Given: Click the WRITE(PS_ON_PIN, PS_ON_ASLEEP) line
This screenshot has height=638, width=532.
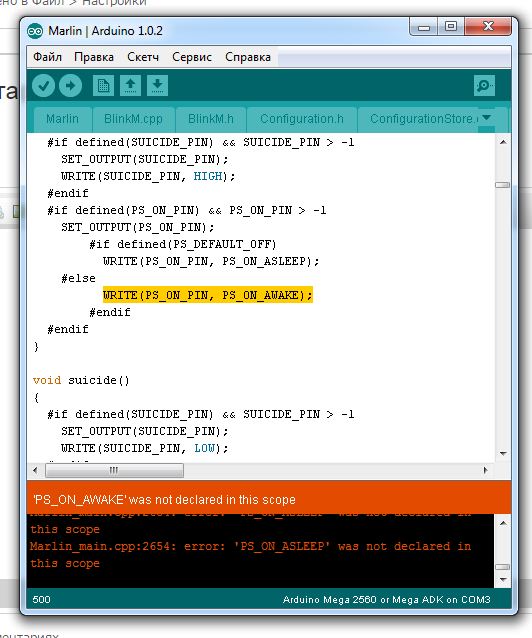Looking at the screenshot, I should [x=211, y=261].
